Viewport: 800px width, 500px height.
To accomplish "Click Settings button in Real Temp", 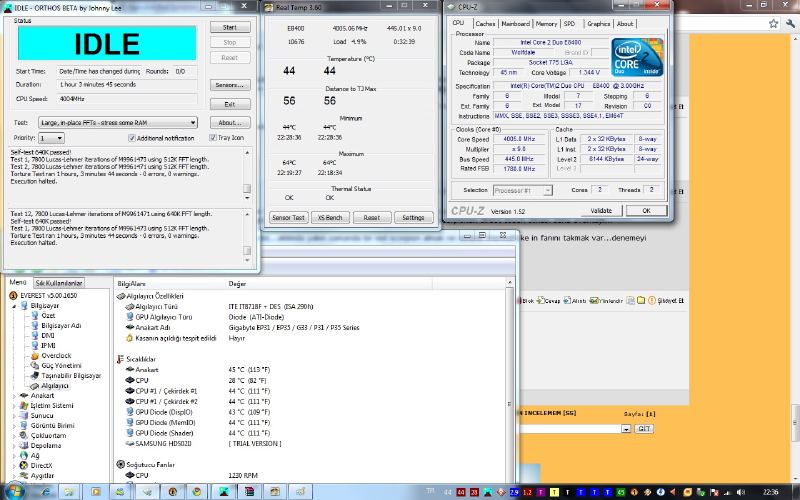I will click(413, 217).
